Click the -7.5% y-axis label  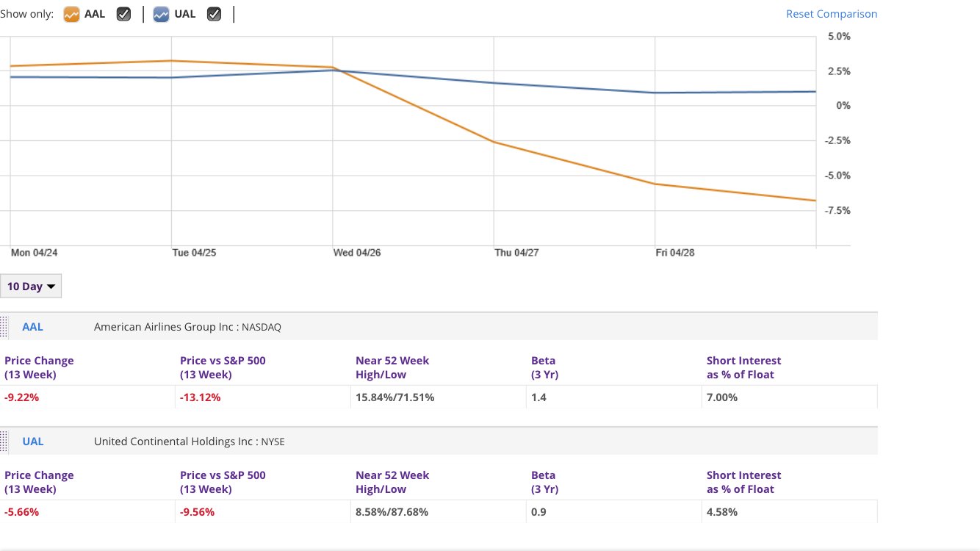[837, 211]
